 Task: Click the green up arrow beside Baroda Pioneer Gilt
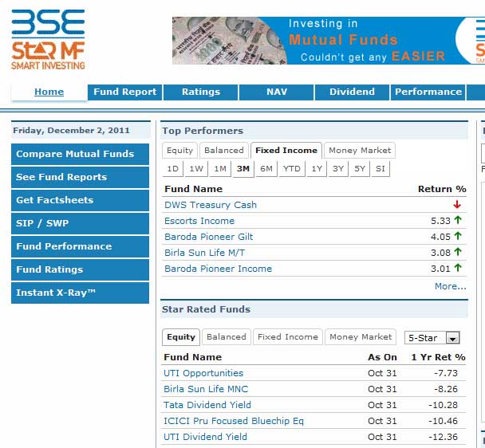458,236
